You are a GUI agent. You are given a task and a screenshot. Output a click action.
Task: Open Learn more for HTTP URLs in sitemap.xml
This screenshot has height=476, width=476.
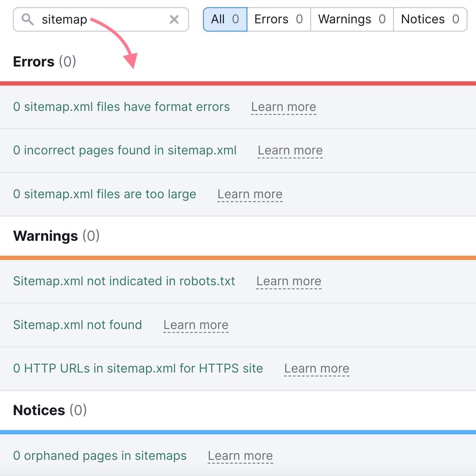tap(317, 368)
